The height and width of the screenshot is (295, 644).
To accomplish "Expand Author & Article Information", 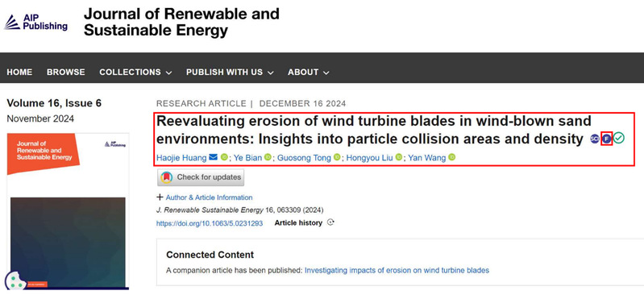I will pos(205,197).
